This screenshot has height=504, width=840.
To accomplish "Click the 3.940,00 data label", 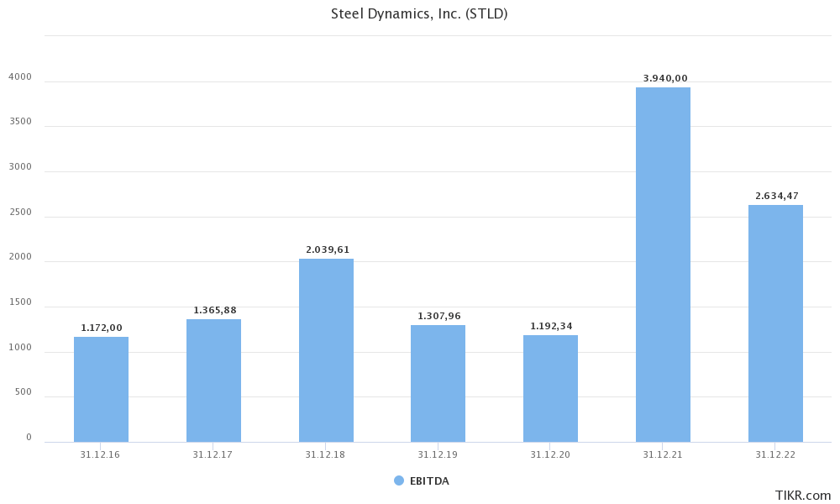I will click(664, 77).
